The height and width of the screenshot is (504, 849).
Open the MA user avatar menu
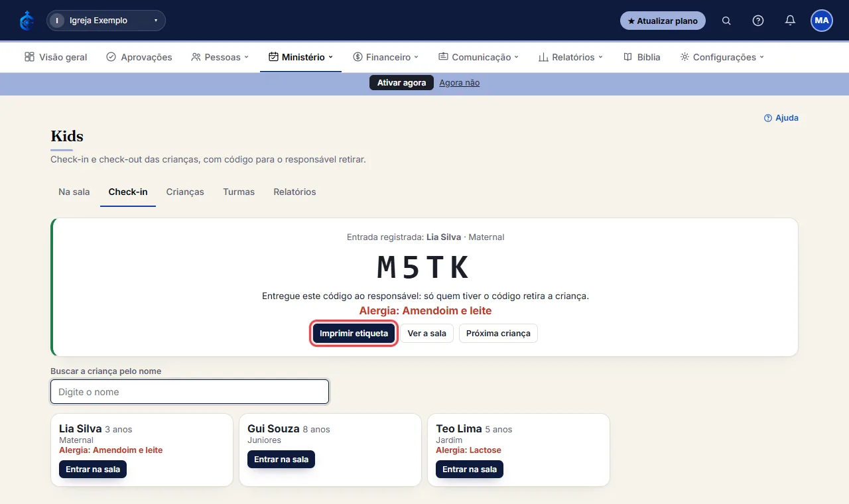(822, 21)
